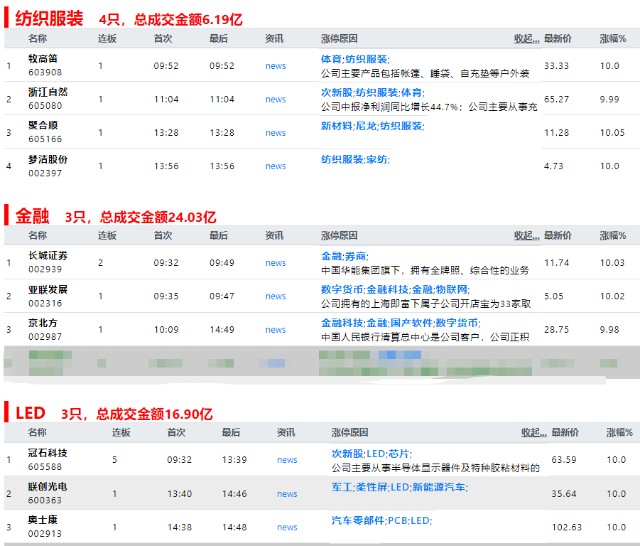Viewport: 640px width, 546px height.
Task: Collapse 收起 in 纺织服装 table header
Action: (x=527, y=39)
